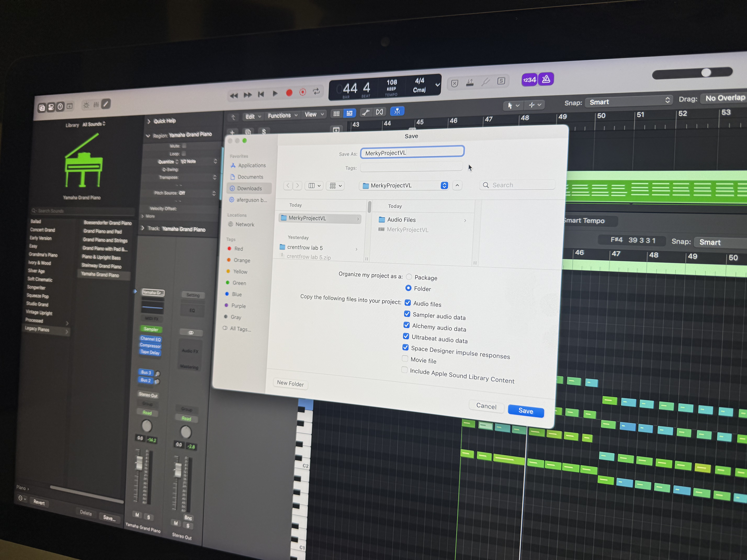
Task: Click the duplicate track icon
Action: click(248, 132)
